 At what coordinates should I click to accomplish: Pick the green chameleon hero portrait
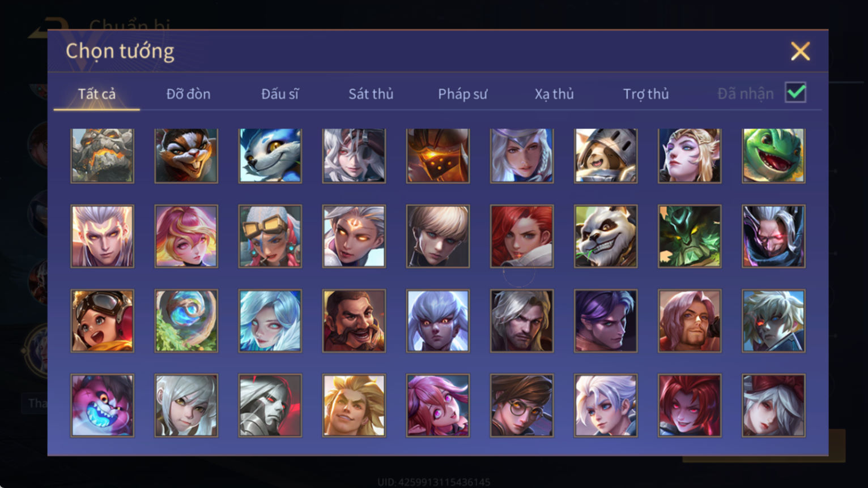[773, 156]
